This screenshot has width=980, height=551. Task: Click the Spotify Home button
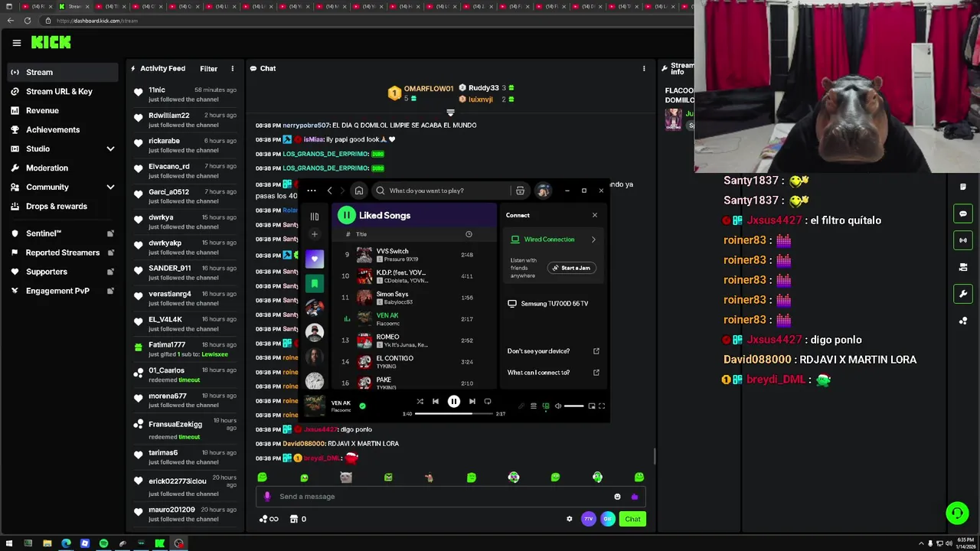[358, 191]
